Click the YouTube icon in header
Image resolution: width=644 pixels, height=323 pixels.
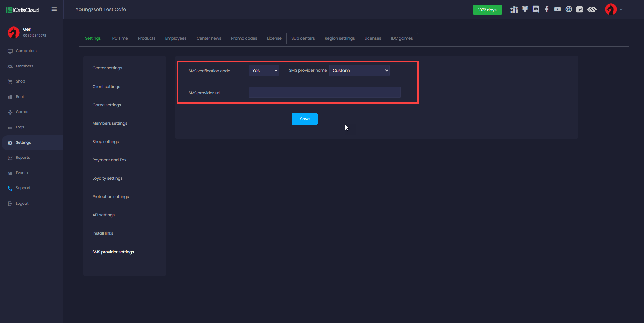(x=557, y=9)
